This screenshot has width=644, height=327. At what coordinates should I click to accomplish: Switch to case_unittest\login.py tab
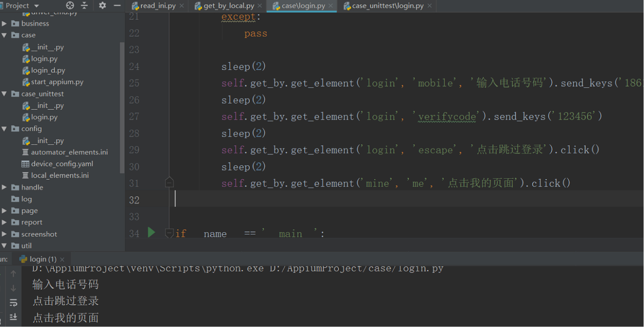click(x=387, y=6)
